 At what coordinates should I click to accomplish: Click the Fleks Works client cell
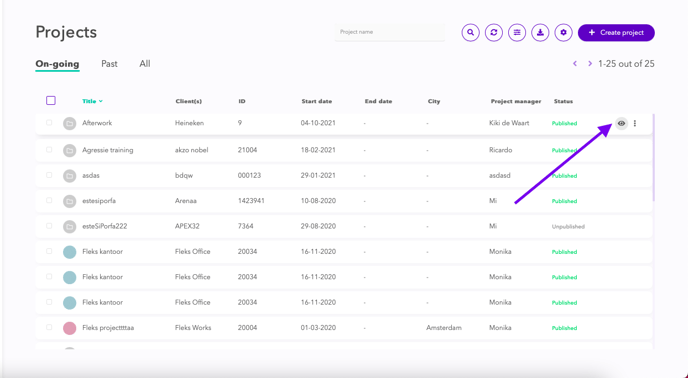(x=193, y=328)
